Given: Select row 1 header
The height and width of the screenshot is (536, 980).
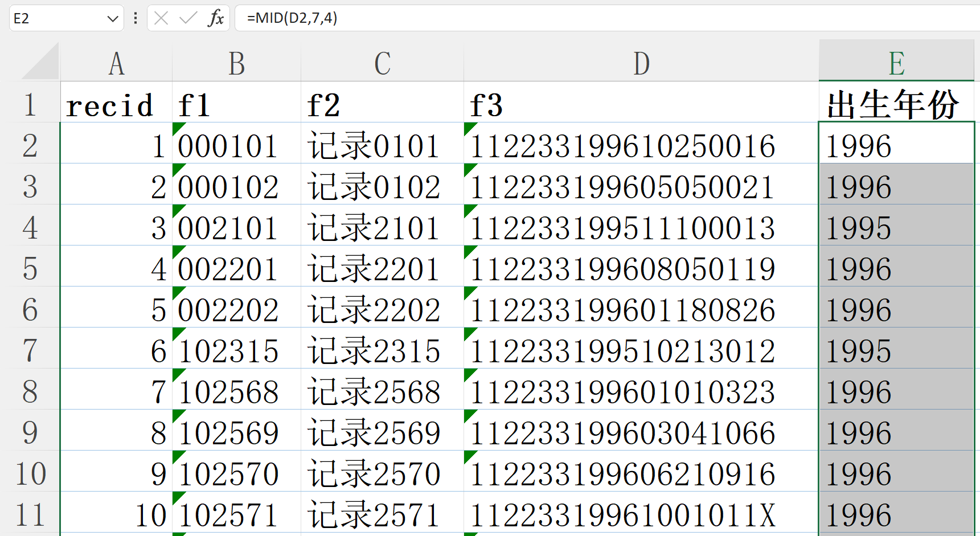Looking at the screenshot, I should point(30,105).
